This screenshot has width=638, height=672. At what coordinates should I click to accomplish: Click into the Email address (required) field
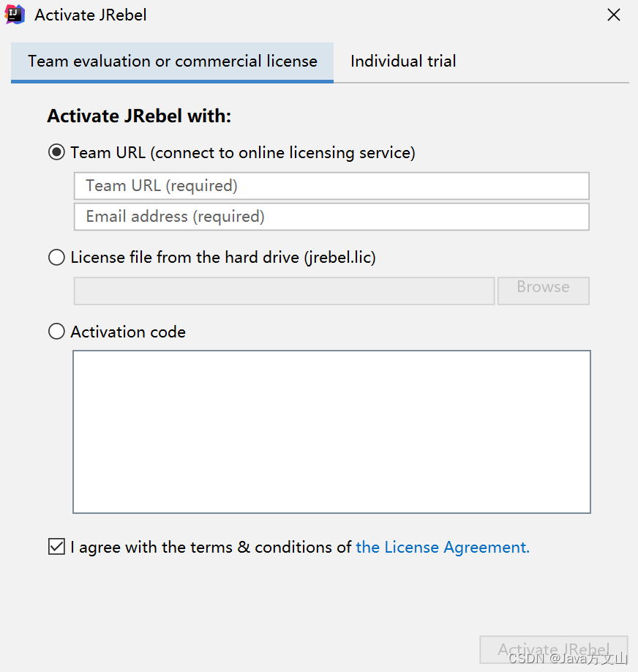[x=331, y=217]
